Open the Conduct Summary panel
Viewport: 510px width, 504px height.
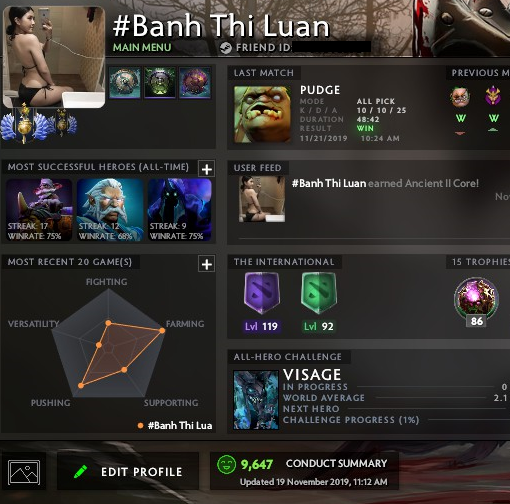[x=304, y=471]
